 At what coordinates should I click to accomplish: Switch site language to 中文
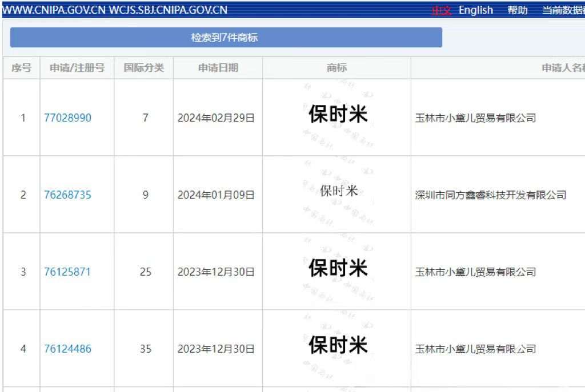tap(442, 10)
